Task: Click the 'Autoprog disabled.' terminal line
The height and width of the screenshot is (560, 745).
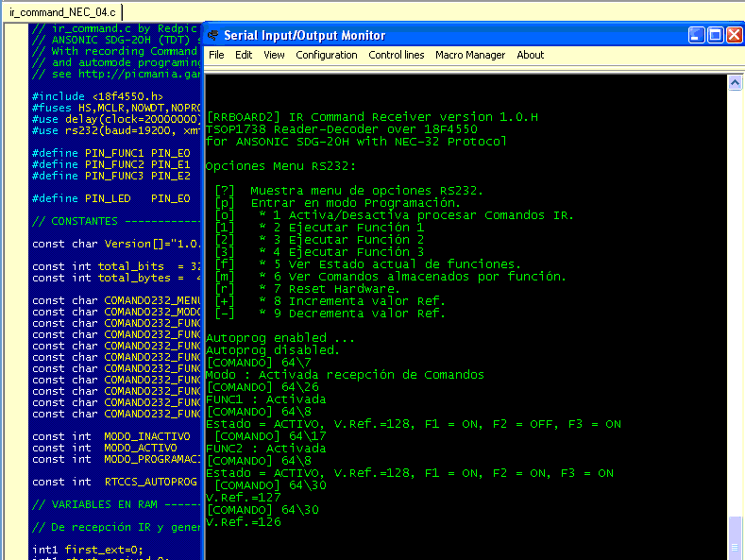Action: [x=273, y=350]
